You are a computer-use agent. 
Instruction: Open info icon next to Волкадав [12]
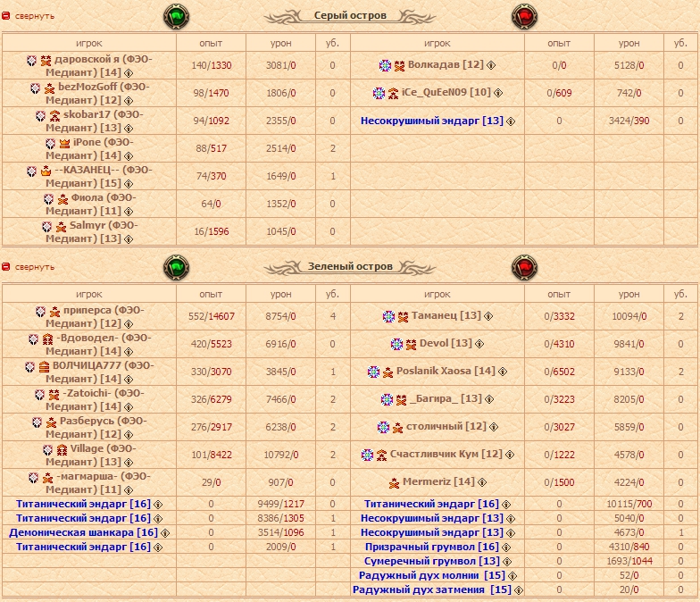[491, 65]
